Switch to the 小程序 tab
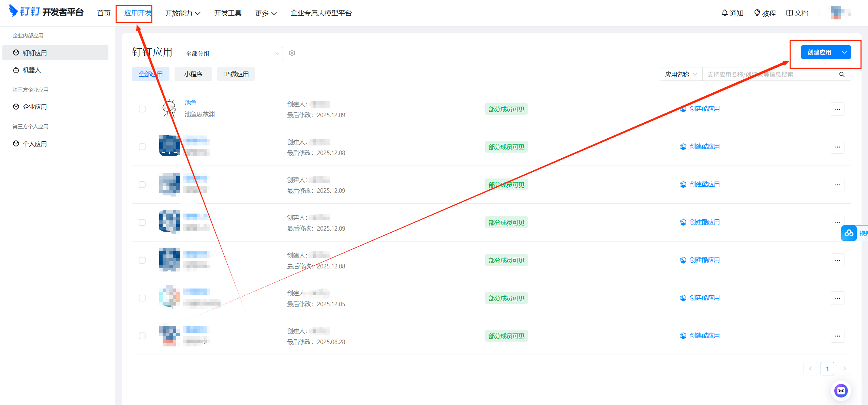 pyautogui.click(x=193, y=74)
